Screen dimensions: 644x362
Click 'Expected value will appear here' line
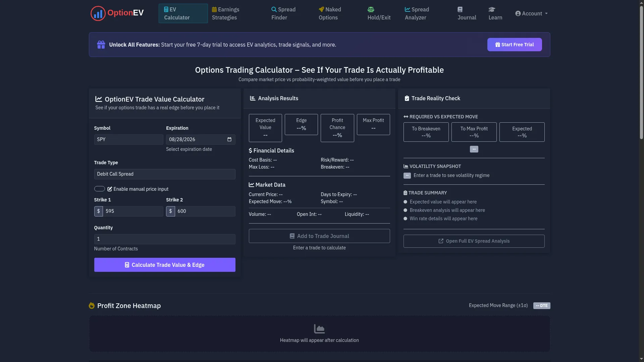443,202
